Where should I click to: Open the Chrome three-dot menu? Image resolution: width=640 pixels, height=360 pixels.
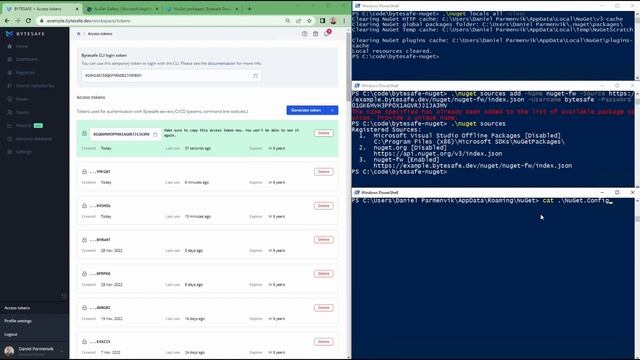344,20
